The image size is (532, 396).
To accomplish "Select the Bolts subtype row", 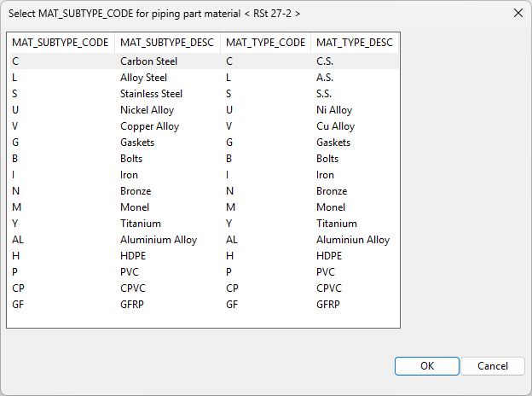I will (131, 159).
